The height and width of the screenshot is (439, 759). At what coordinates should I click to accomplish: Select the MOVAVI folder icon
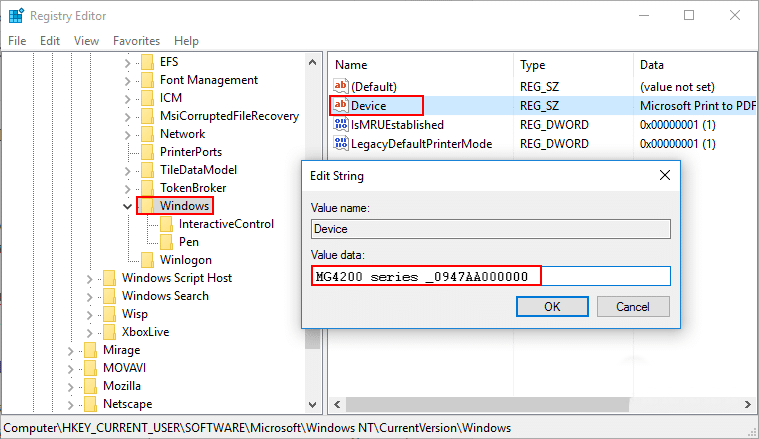pyautogui.click(x=91, y=368)
